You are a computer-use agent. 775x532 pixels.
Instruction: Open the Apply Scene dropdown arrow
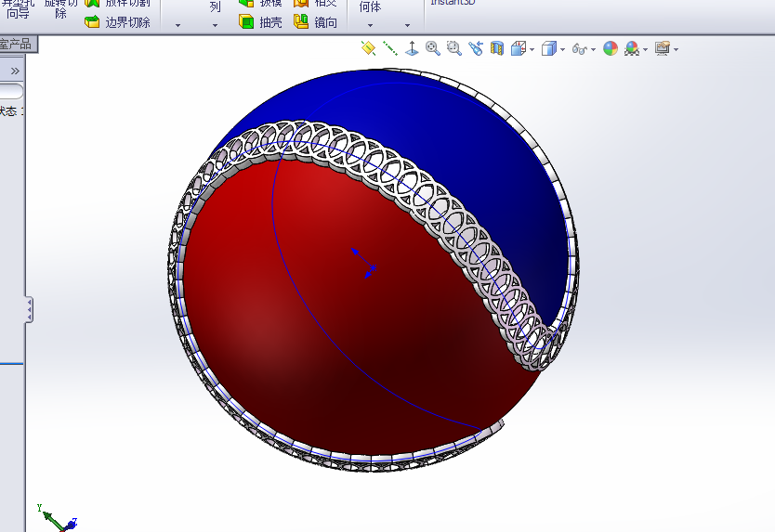[645, 49]
